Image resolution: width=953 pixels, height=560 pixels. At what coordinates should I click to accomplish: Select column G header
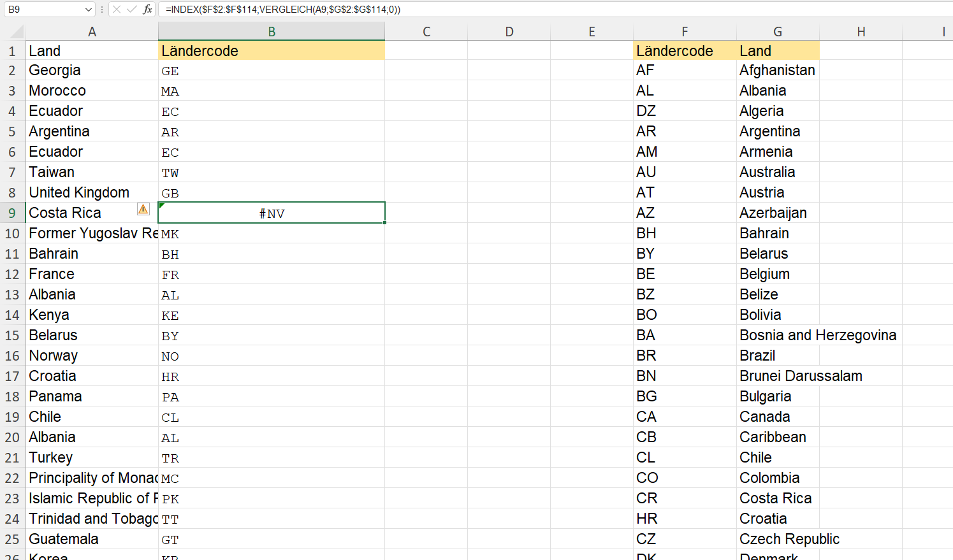coord(777,32)
